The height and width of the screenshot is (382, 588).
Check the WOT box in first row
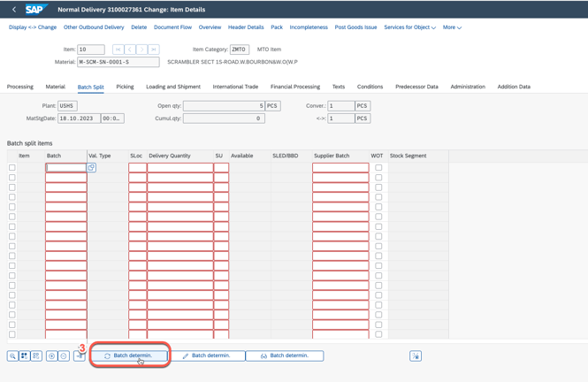[378, 167]
